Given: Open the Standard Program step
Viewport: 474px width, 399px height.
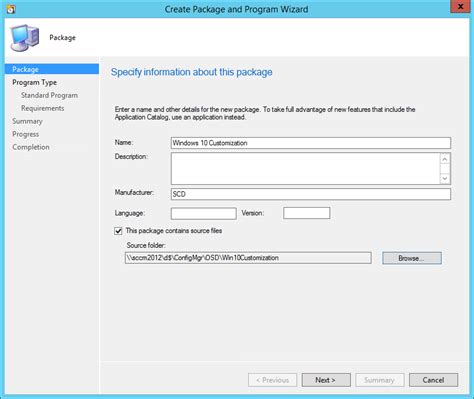Looking at the screenshot, I should (x=49, y=95).
